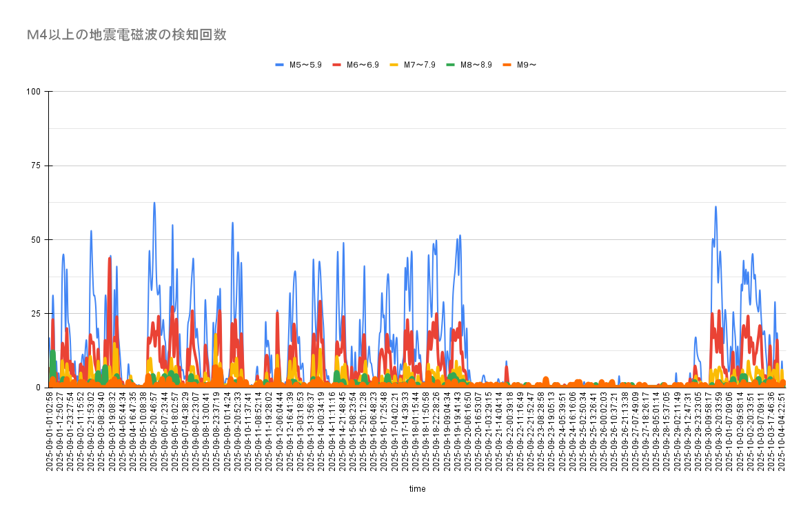Click the 100 label on the y-axis
Screen dimensions: 812x520
point(34,92)
